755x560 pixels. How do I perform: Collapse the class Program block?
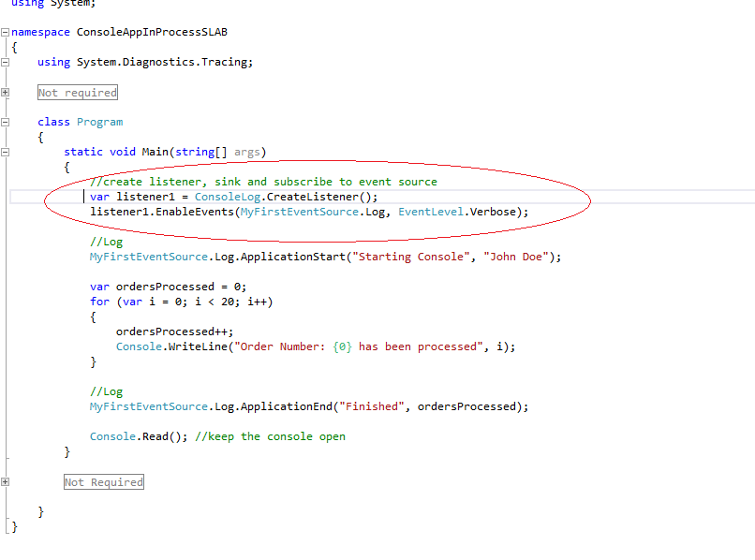tap(5, 122)
